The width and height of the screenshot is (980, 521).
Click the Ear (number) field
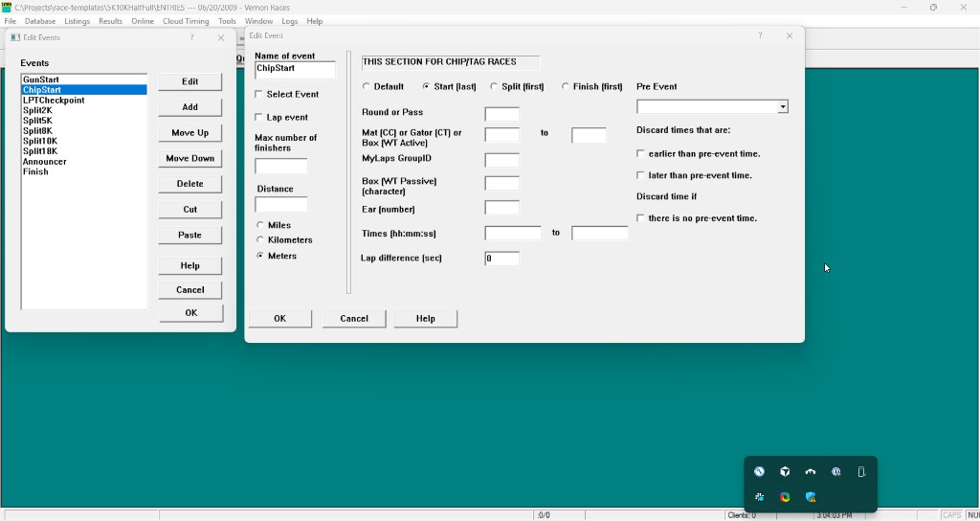coord(501,208)
